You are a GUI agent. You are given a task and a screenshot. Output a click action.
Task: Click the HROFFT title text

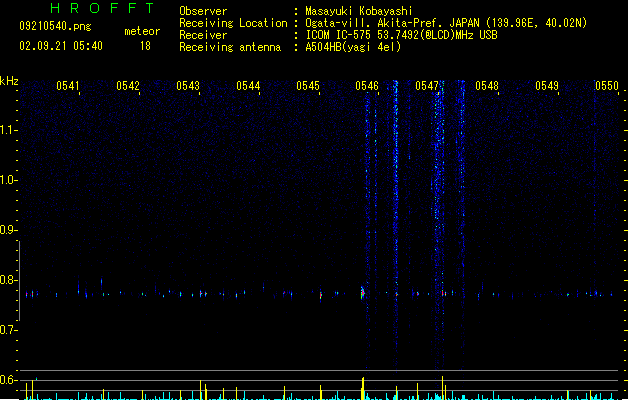tap(102, 8)
